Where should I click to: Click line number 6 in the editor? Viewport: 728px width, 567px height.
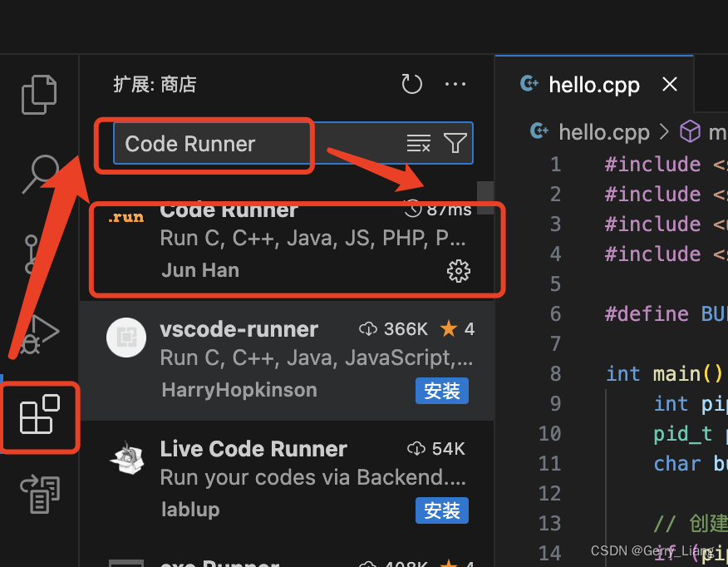pos(555,314)
